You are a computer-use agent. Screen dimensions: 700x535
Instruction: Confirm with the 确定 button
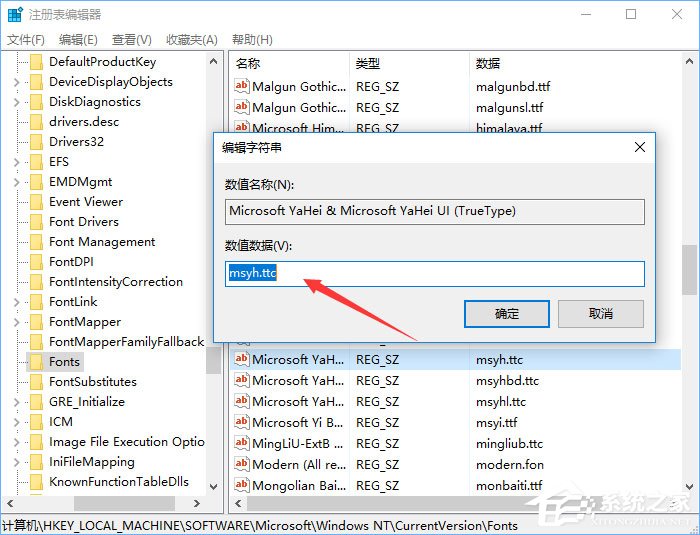(x=507, y=313)
